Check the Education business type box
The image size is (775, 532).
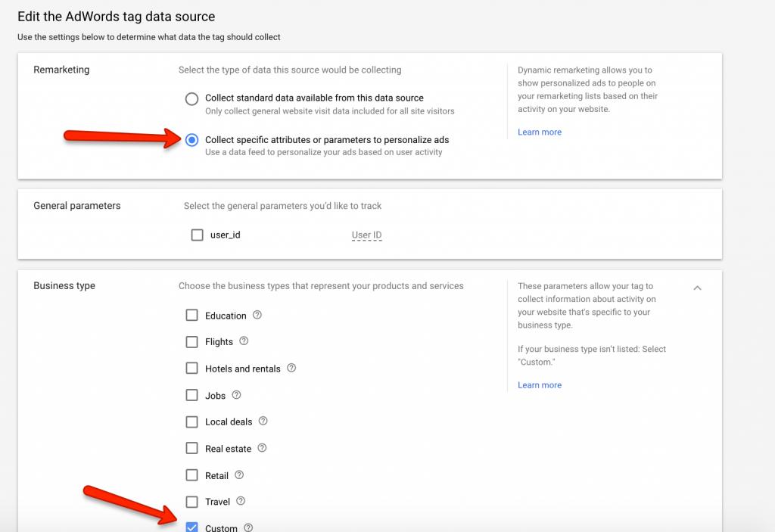point(192,316)
